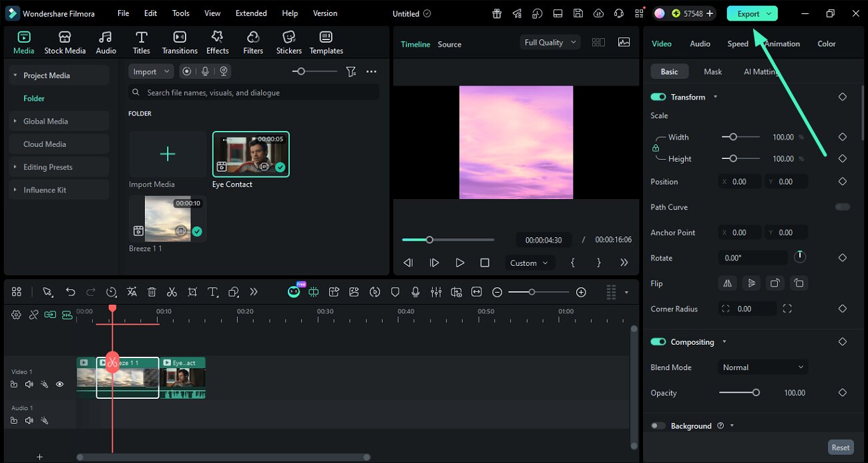
Task: Open the Full Quality dropdown
Action: [550, 42]
